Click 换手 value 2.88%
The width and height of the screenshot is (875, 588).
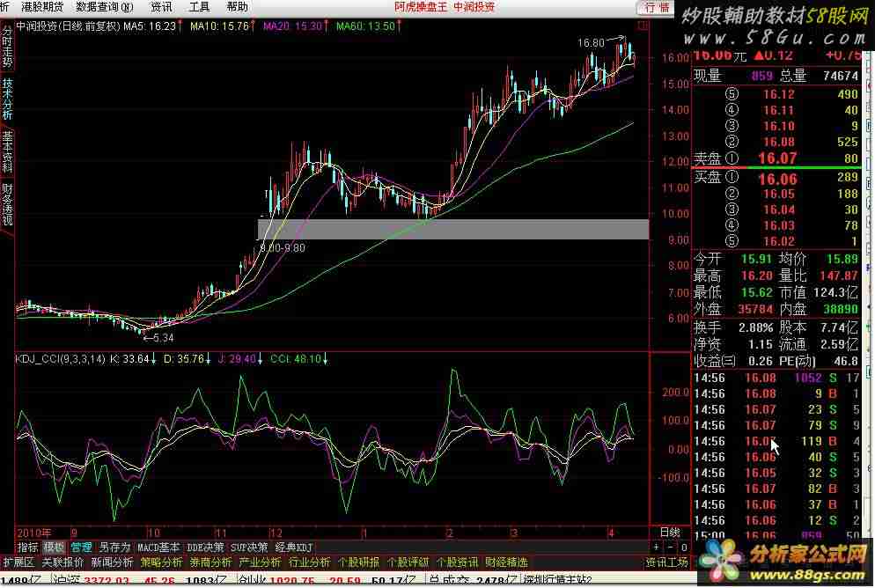click(x=755, y=328)
